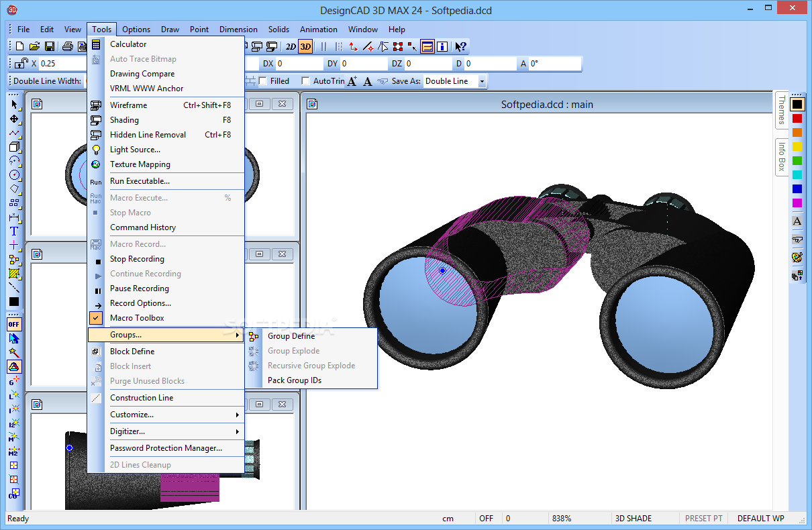Viewport: 812px width, 530px height.
Task: Click Calculator in the Tools menu
Action: point(166,44)
